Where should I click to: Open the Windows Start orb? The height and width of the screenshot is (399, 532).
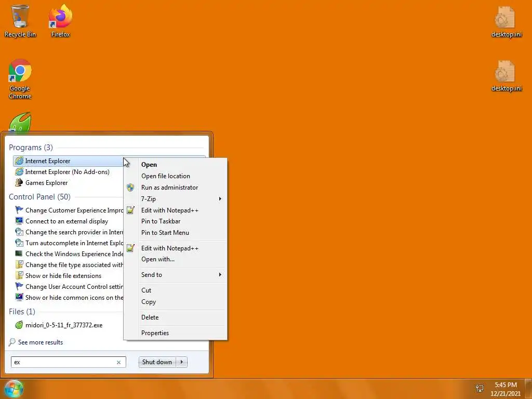[14, 389]
